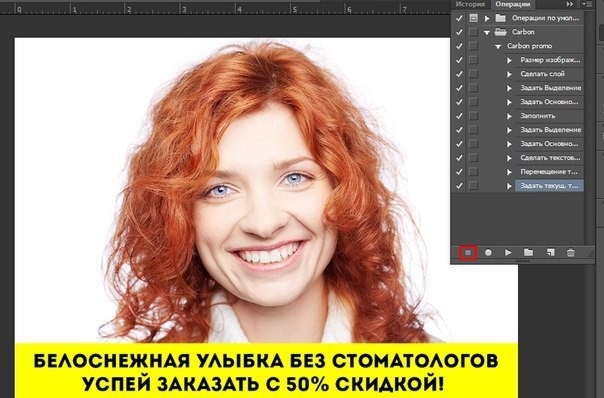Create a new action set with the folder icon
Viewport: 604px width, 398px height.
pos(528,253)
